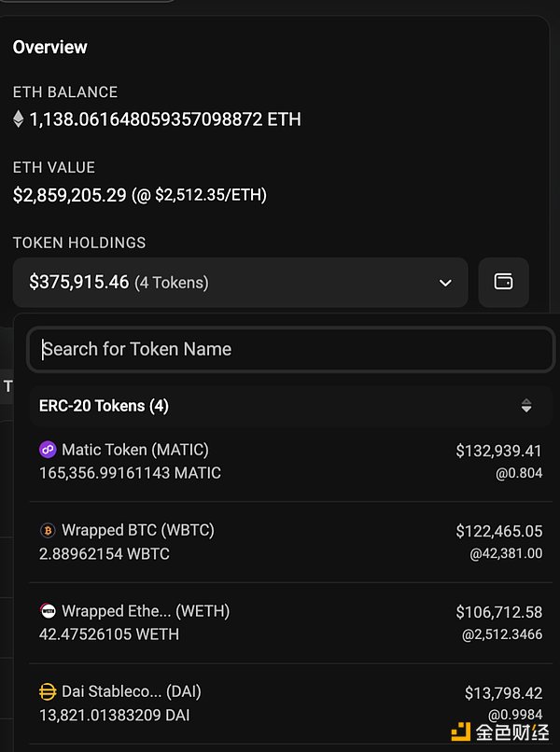The image size is (560, 752).
Task: Sort tokens using the ERC-20 sort arrows
Action: click(x=526, y=406)
